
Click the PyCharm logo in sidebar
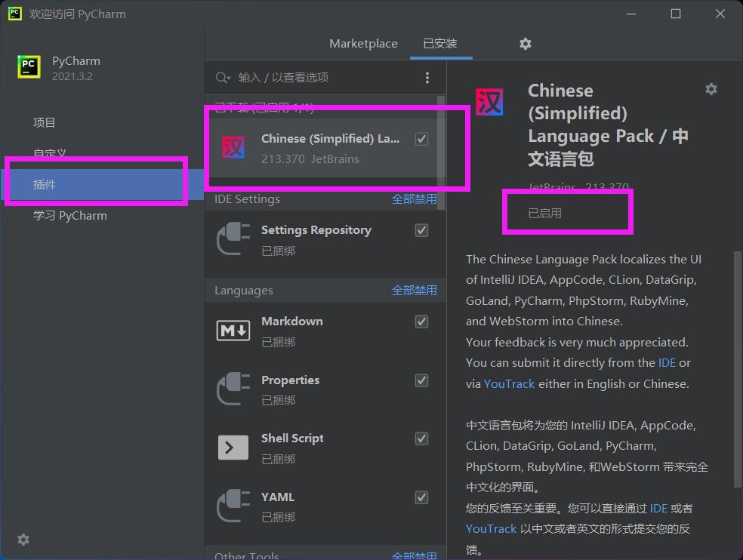(29, 66)
